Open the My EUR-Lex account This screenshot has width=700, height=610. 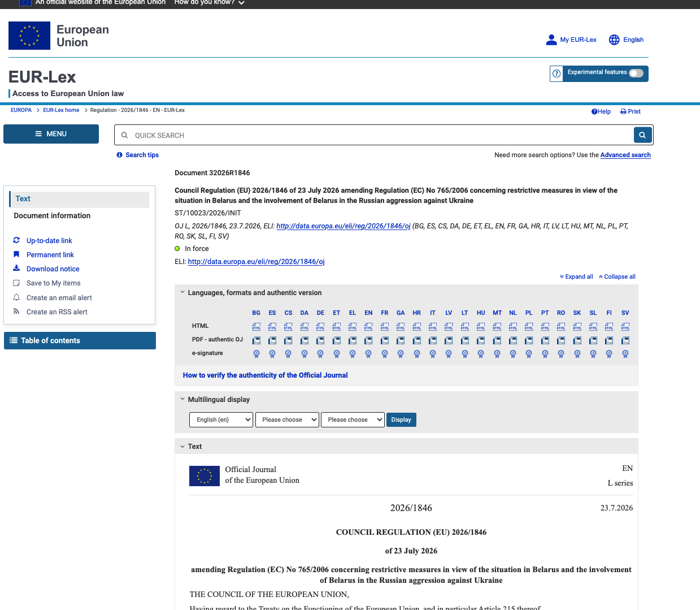(571, 40)
